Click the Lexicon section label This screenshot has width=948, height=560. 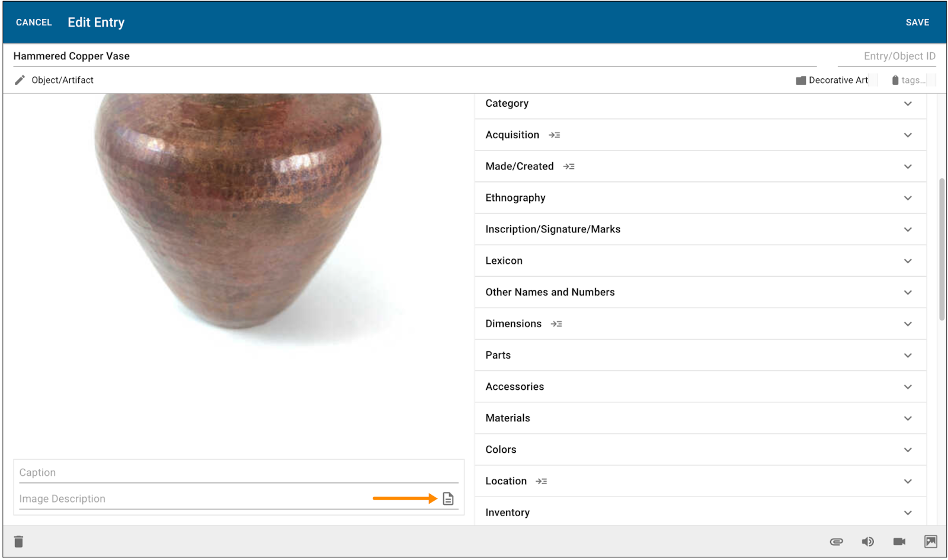tap(504, 261)
